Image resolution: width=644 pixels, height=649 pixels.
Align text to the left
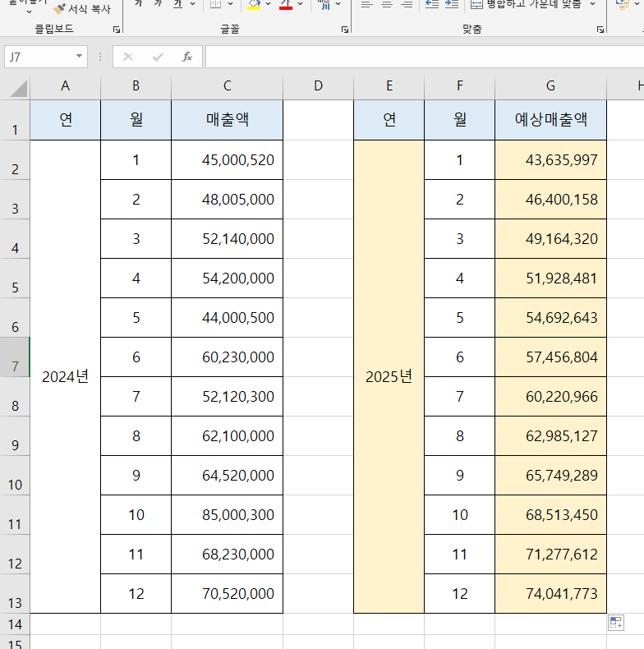pyautogui.click(x=366, y=4)
